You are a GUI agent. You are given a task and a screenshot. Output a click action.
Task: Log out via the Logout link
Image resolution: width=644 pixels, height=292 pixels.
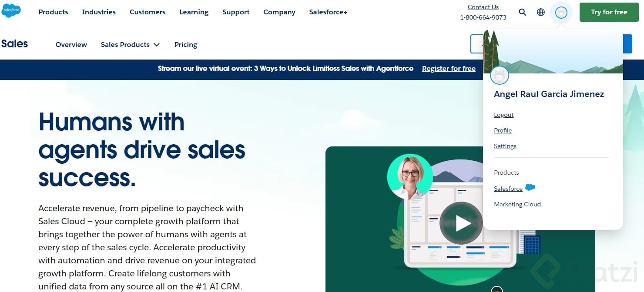point(504,115)
